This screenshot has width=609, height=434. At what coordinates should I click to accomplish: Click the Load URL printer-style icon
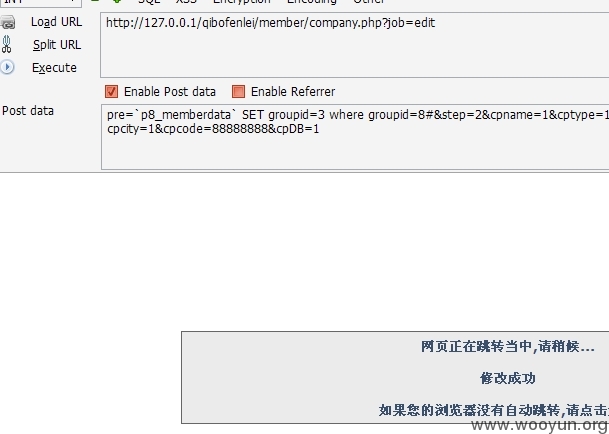click(8, 22)
